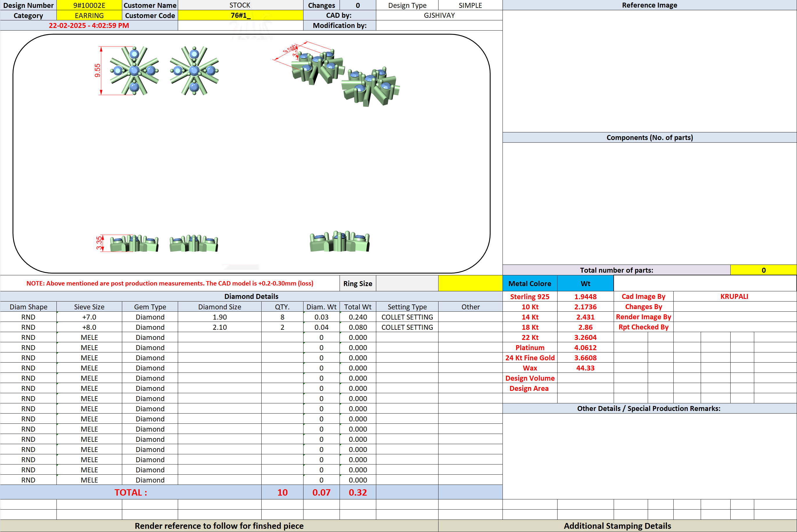Select the side-view earring with 3.35 dimension
Image resolution: width=797 pixels, height=532 pixels.
[x=134, y=243]
